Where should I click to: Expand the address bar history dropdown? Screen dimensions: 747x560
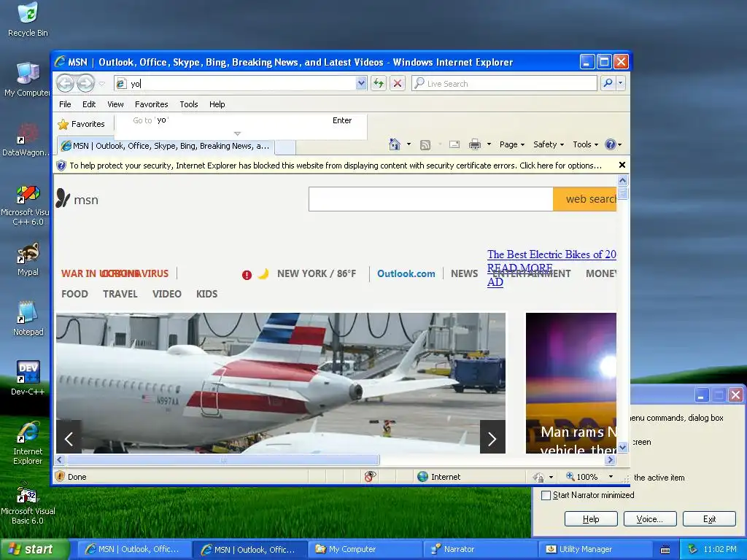point(361,83)
